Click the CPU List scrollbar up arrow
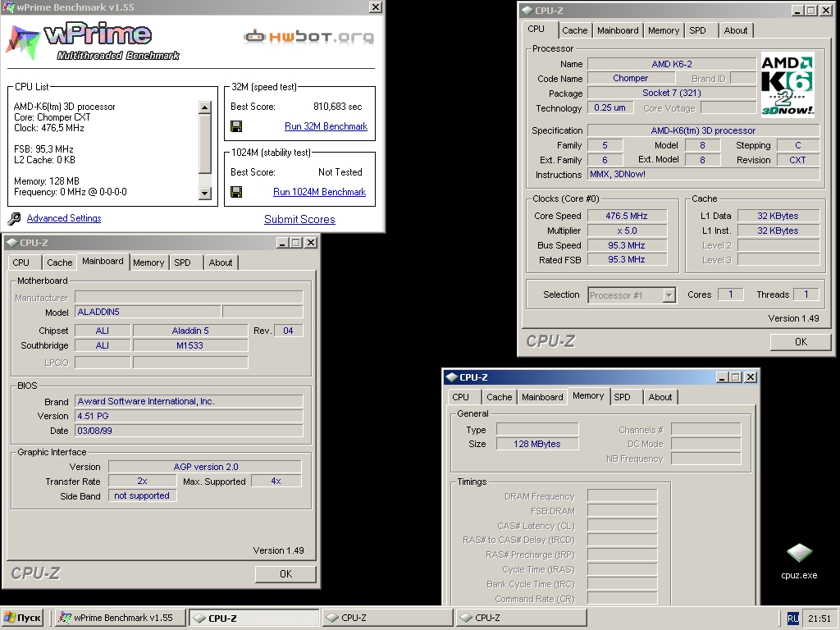Image resolution: width=840 pixels, height=630 pixels. [x=204, y=107]
